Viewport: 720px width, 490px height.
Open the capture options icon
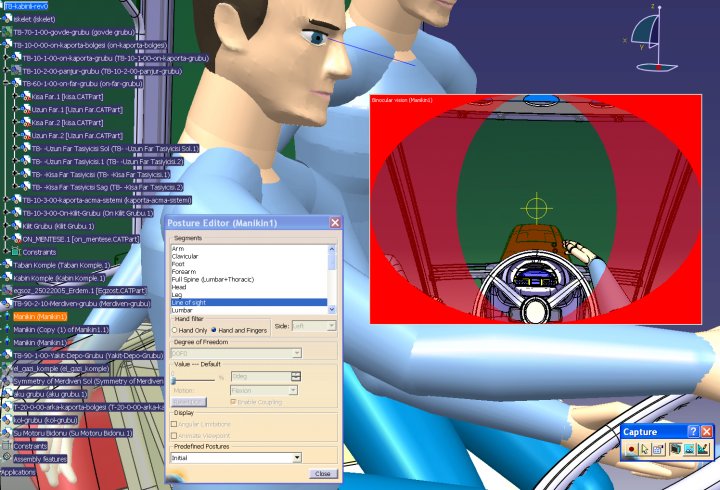[x=659, y=450]
